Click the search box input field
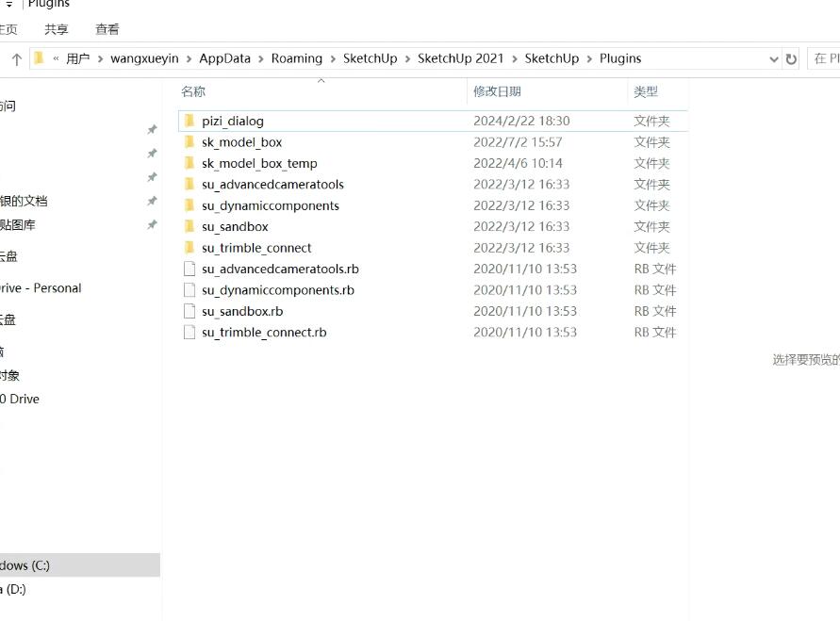The width and height of the screenshot is (840, 621). click(x=825, y=58)
